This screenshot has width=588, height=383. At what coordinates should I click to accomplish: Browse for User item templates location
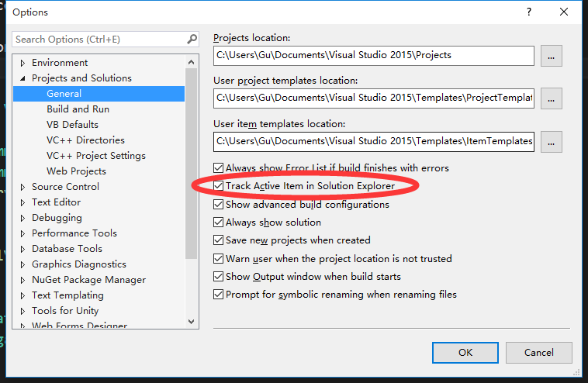tap(551, 141)
